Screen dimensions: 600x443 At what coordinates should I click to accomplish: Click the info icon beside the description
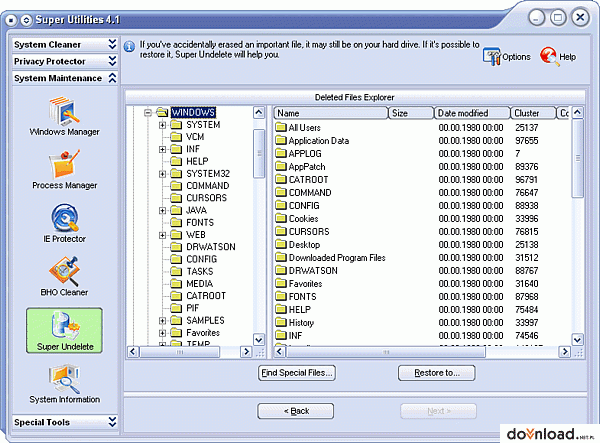coord(129,46)
